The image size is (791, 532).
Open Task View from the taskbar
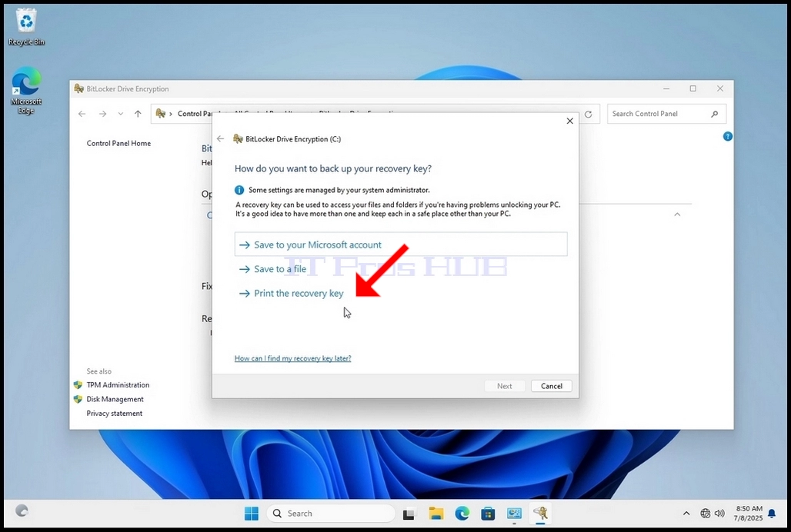(409, 514)
